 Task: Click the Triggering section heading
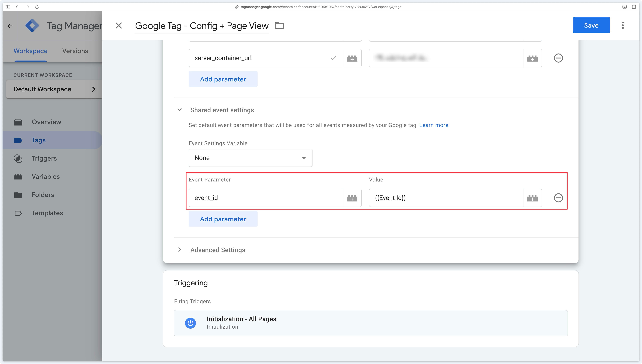click(191, 283)
